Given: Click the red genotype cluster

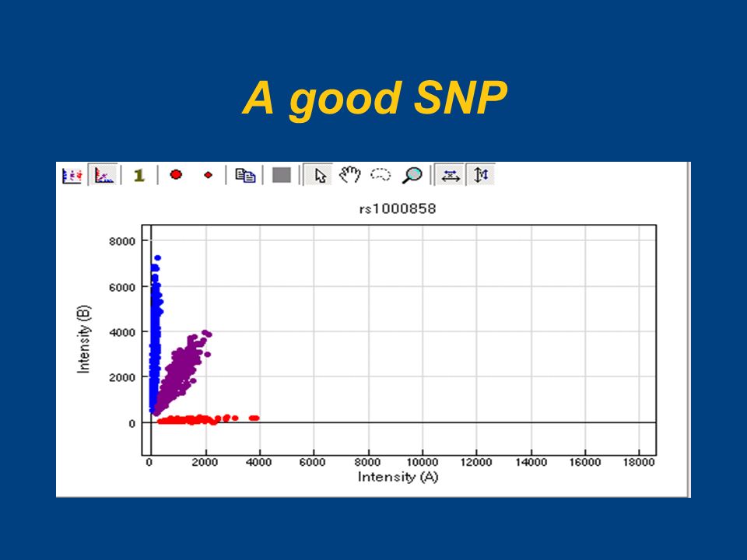Looking at the screenshot, I should coord(209,419).
